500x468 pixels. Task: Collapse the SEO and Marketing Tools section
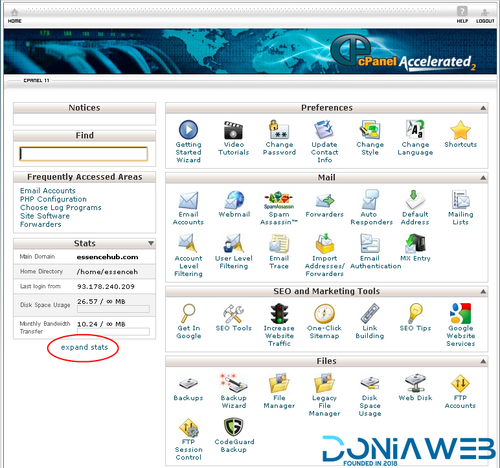pyautogui.click(x=483, y=292)
